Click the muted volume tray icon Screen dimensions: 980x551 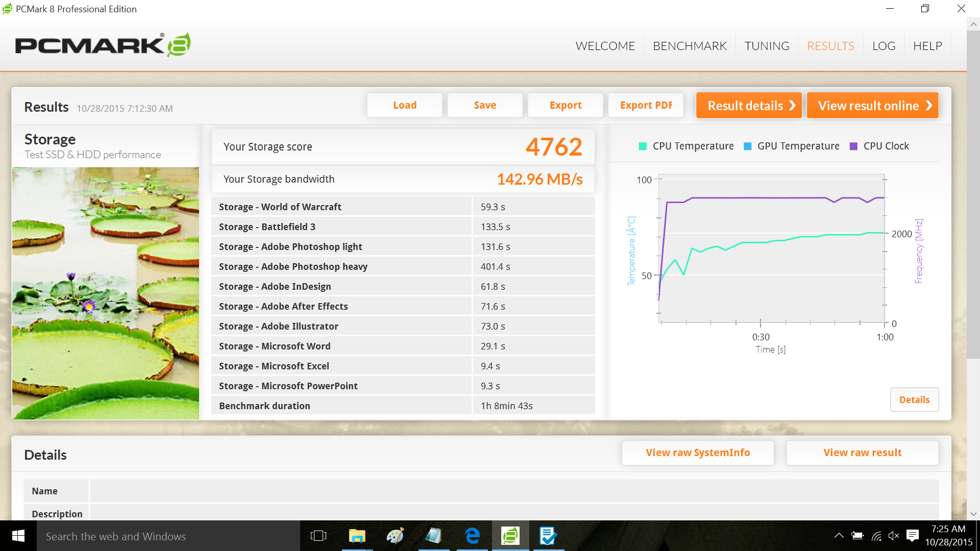click(893, 536)
